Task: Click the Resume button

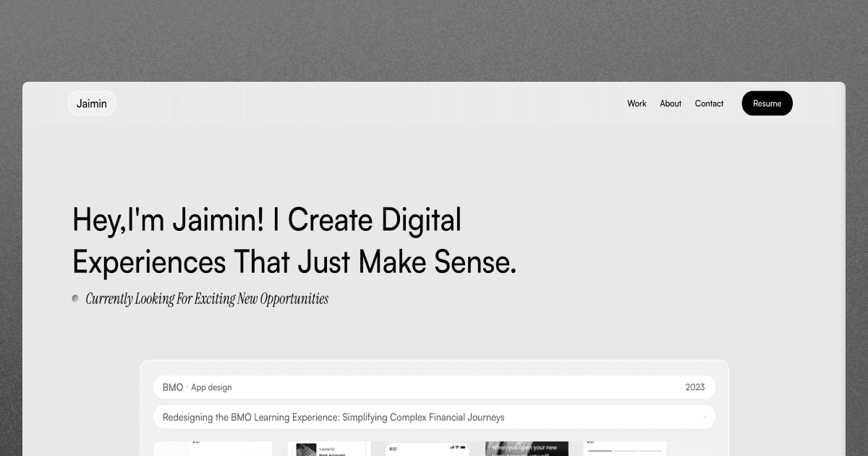Action: coord(767,103)
